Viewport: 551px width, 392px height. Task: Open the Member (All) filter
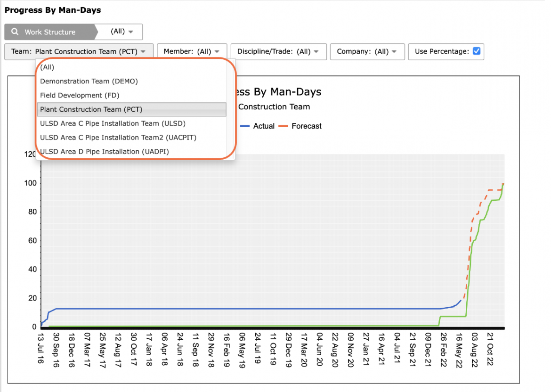(x=192, y=51)
